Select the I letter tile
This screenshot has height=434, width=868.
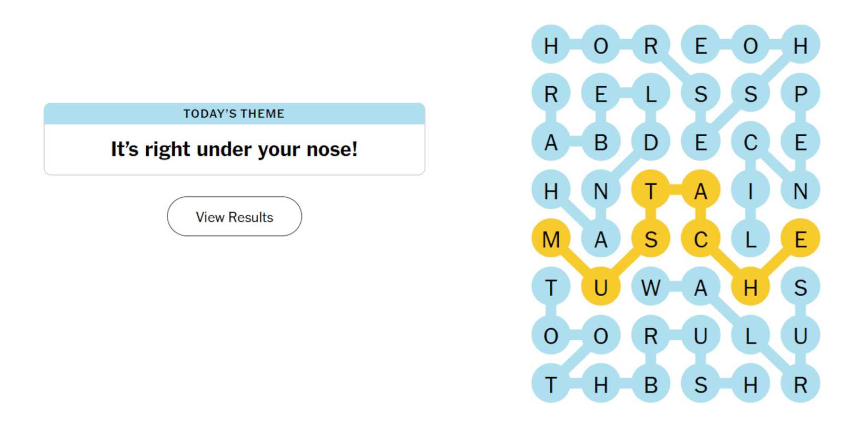[751, 191]
